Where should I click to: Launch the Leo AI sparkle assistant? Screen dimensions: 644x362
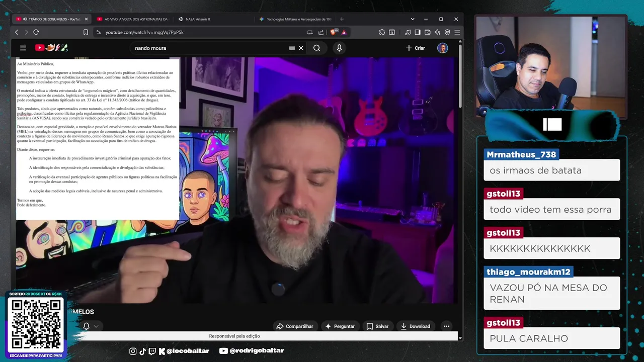(437, 32)
